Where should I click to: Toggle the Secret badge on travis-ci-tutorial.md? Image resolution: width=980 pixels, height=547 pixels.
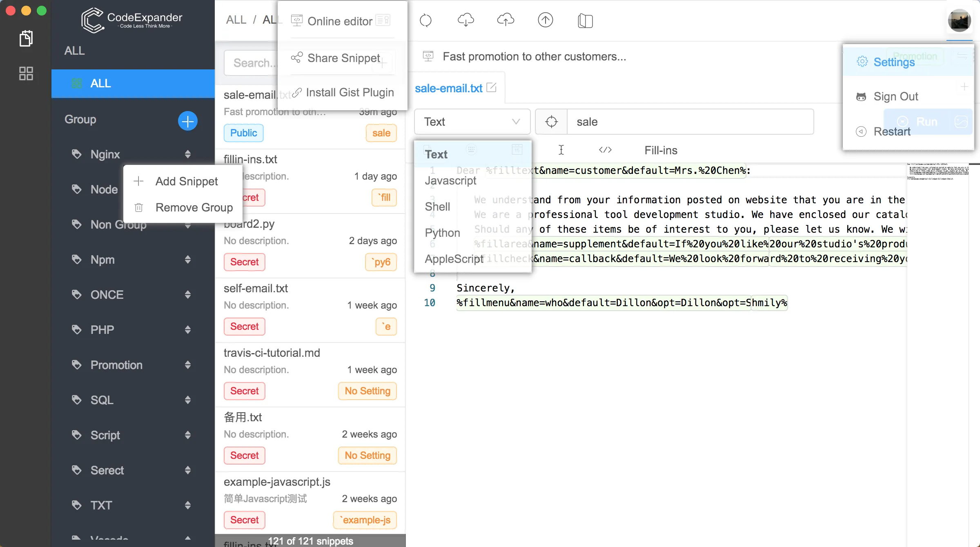[x=244, y=391]
